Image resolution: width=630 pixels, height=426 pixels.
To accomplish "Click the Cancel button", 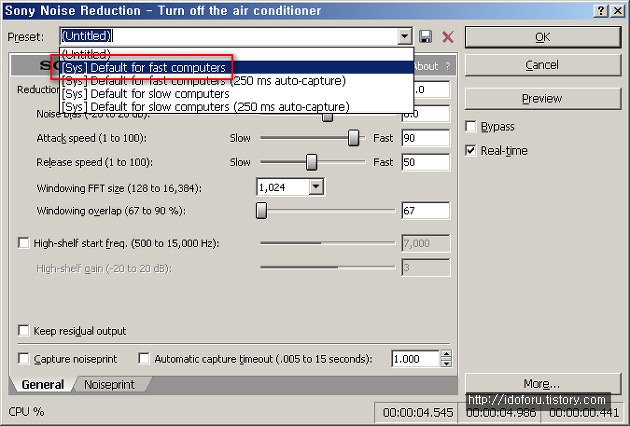I will (x=543, y=65).
